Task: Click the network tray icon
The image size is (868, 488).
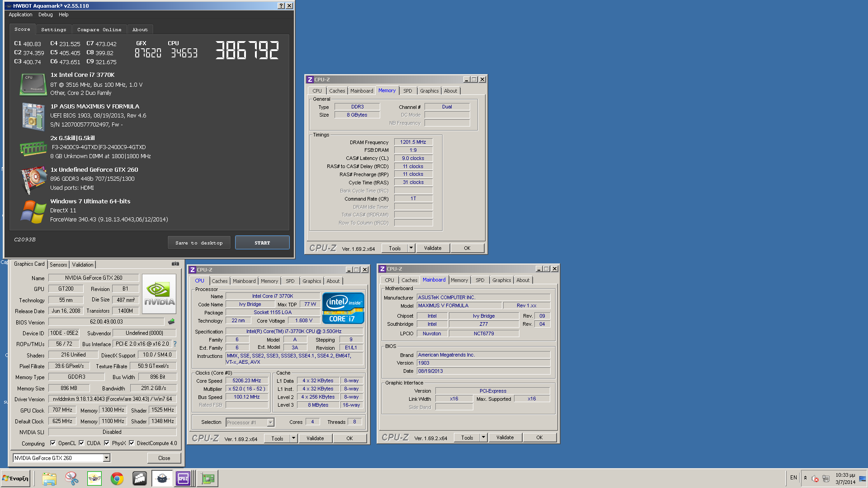Action: pyautogui.click(x=826, y=479)
